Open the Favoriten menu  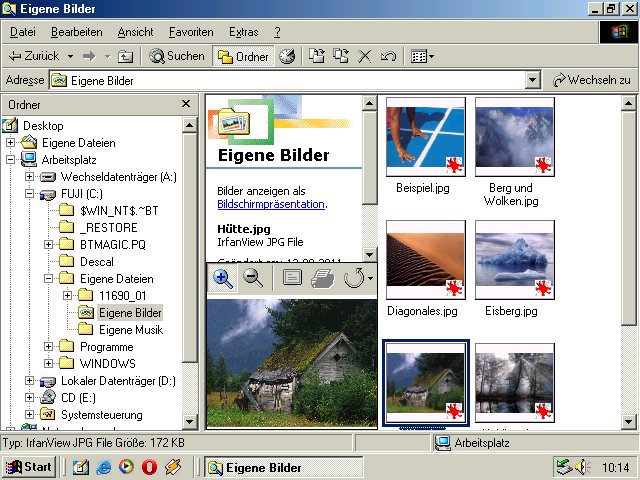(x=191, y=32)
